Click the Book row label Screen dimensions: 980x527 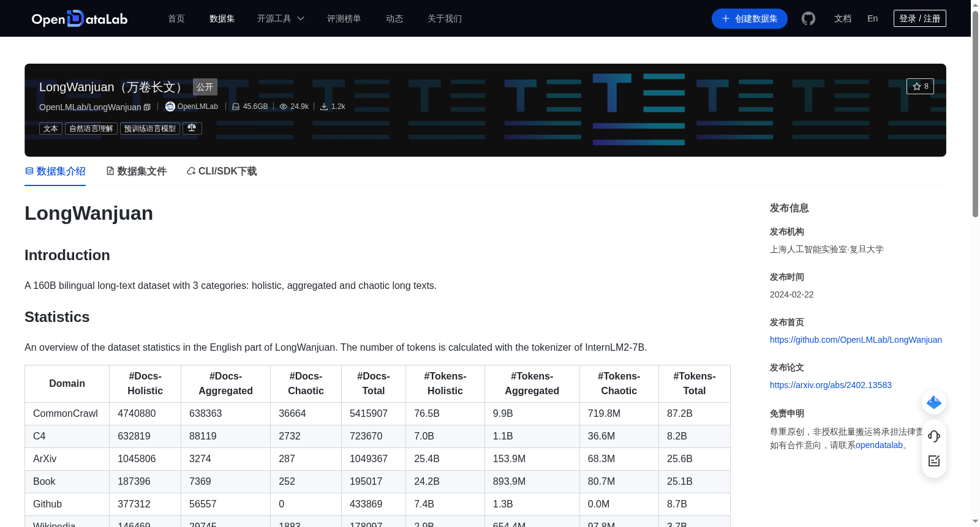pyautogui.click(x=44, y=482)
